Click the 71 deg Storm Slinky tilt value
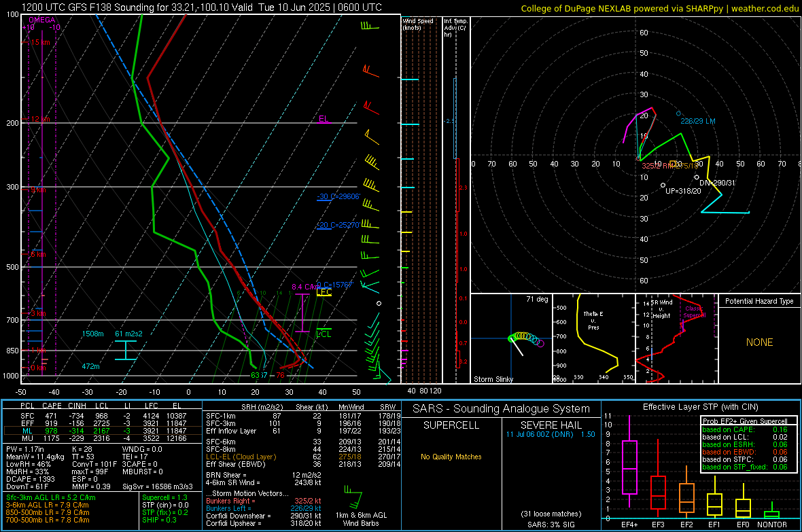This screenshot has width=802, height=532. [537, 299]
